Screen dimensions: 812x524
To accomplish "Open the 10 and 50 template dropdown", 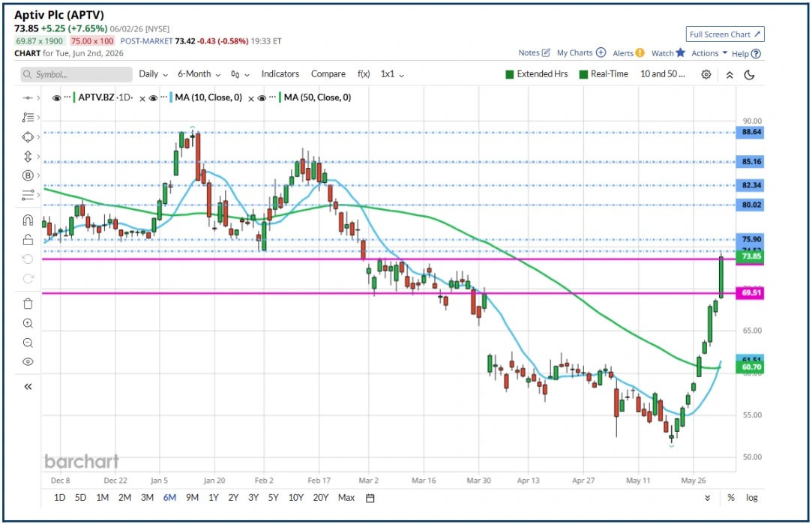I will coord(662,74).
